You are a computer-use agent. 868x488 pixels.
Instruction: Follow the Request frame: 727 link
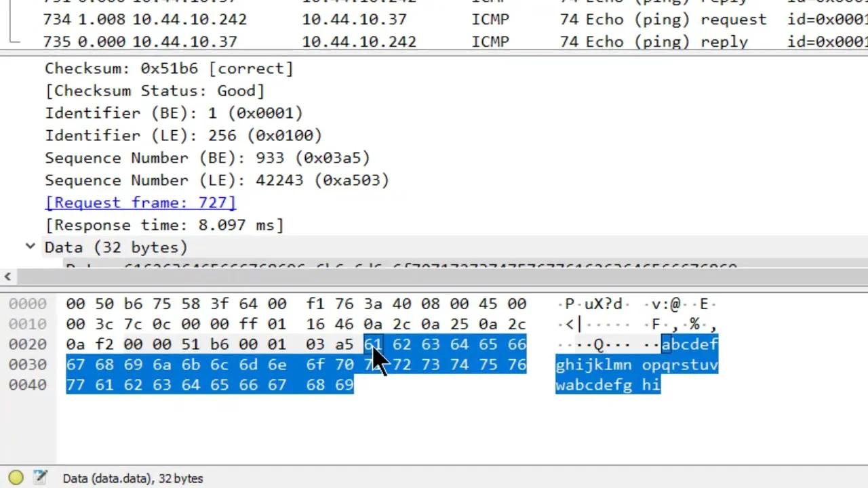(x=140, y=203)
